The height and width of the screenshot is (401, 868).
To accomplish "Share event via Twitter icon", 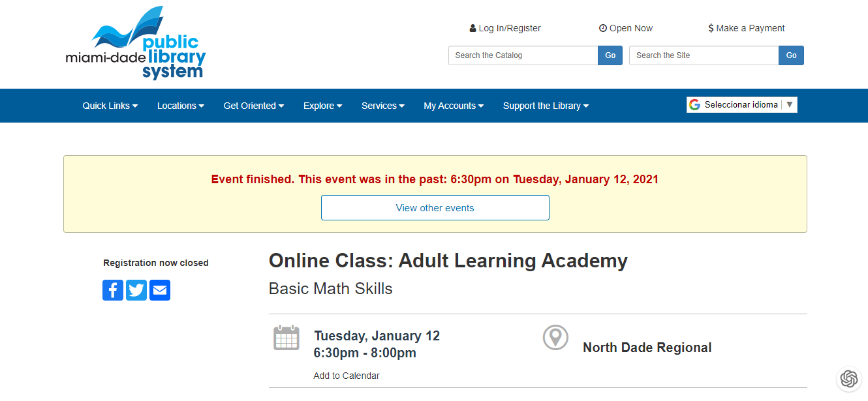I will coord(136,290).
